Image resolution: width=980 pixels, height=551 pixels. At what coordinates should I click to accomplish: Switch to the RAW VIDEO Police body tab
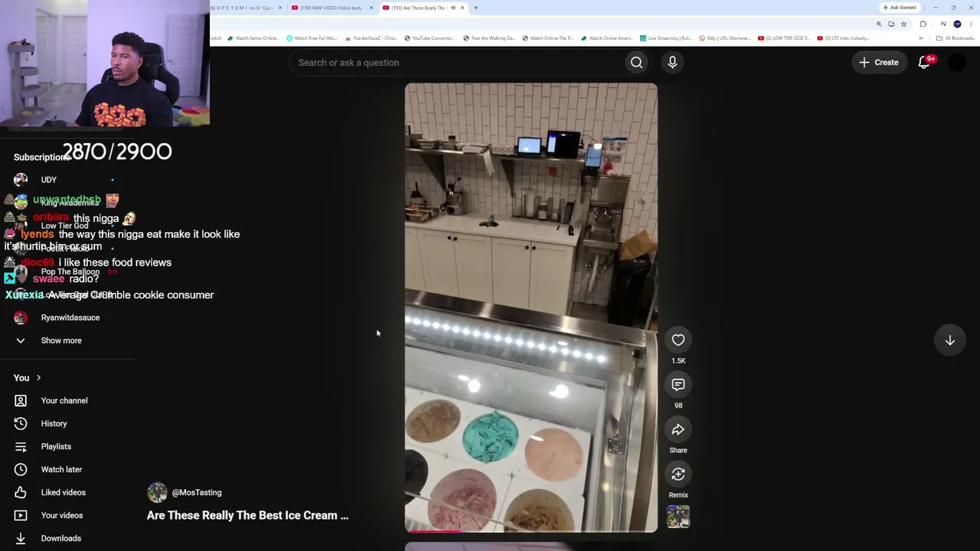click(331, 8)
